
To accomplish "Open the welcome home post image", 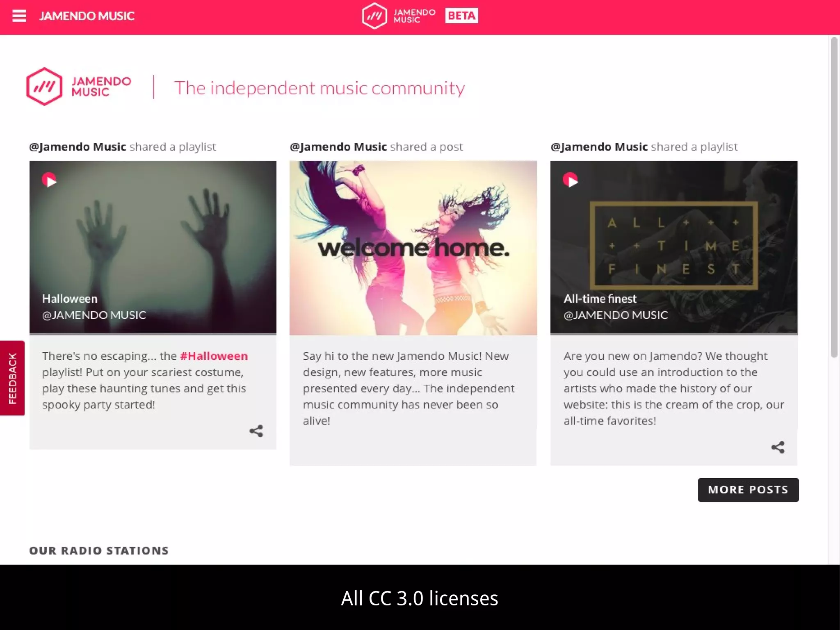I will (413, 248).
